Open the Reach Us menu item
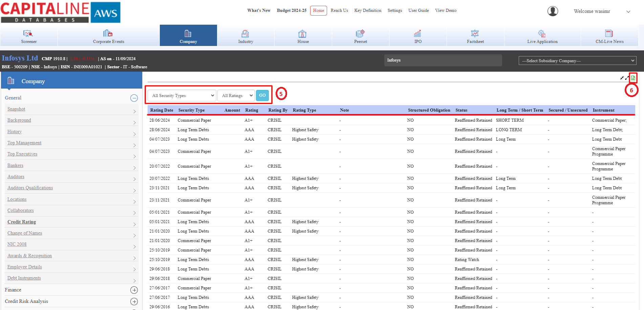The width and height of the screenshot is (644, 310). click(x=339, y=10)
